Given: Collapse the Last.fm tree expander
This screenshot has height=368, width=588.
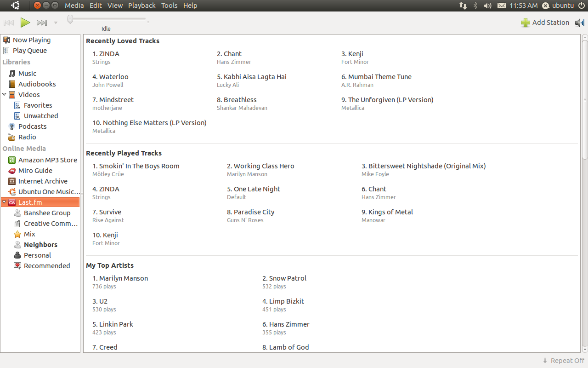Looking at the screenshot, I should coord(4,202).
